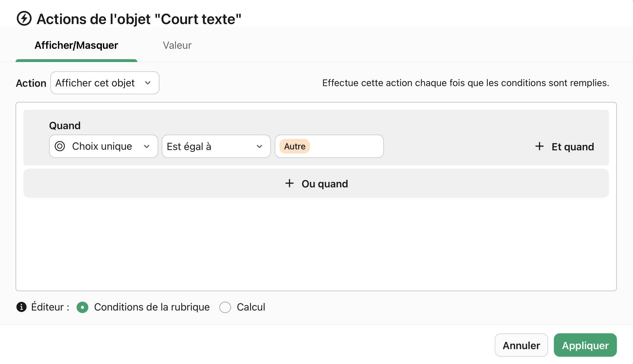Open the Action dropdown showing Afficher cet objet

[x=104, y=83]
